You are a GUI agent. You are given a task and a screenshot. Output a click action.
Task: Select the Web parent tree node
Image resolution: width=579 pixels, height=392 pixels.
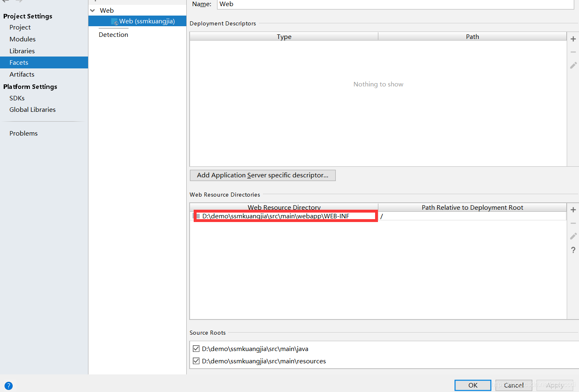pos(107,11)
